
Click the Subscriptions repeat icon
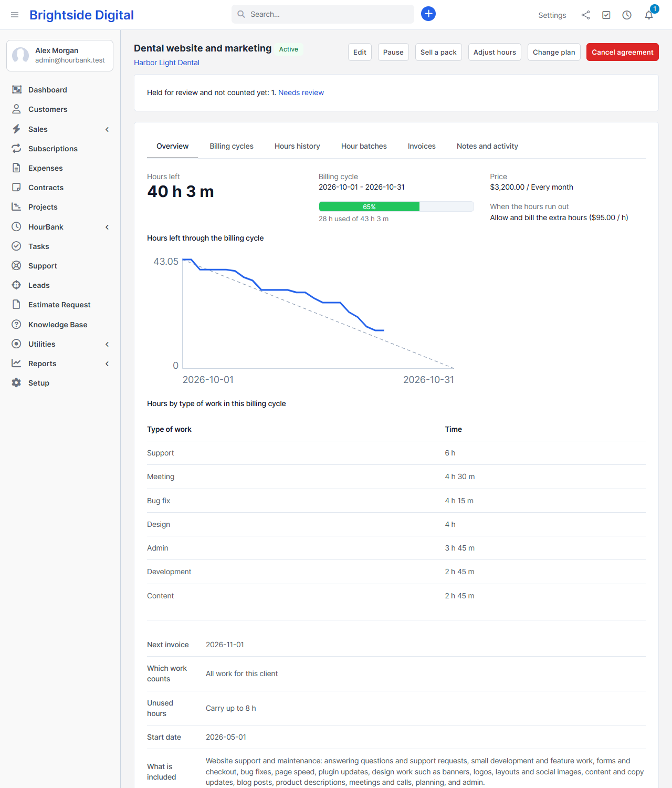click(x=17, y=149)
